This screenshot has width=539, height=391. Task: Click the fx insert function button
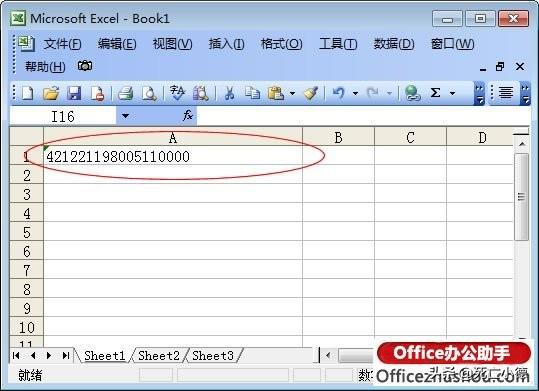188,115
